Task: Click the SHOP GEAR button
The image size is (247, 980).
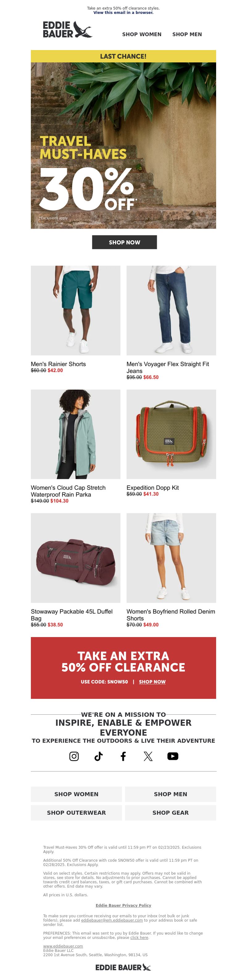Action: click(x=171, y=812)
